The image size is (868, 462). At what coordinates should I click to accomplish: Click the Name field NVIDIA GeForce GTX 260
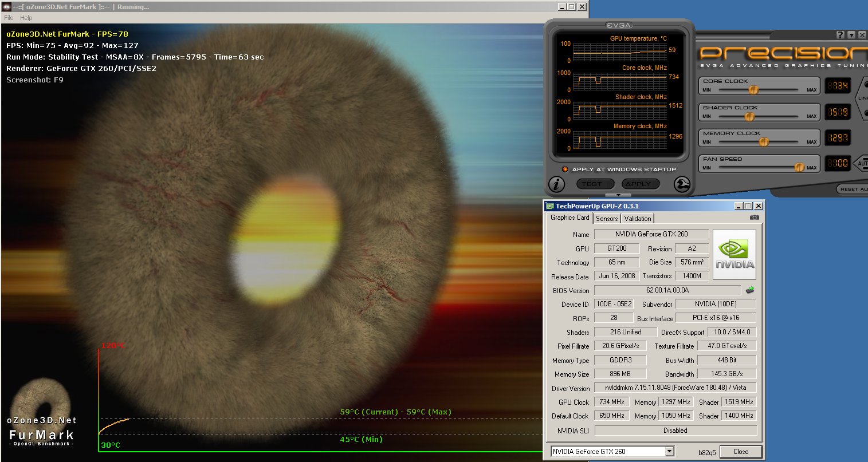[x=651, y=234]
